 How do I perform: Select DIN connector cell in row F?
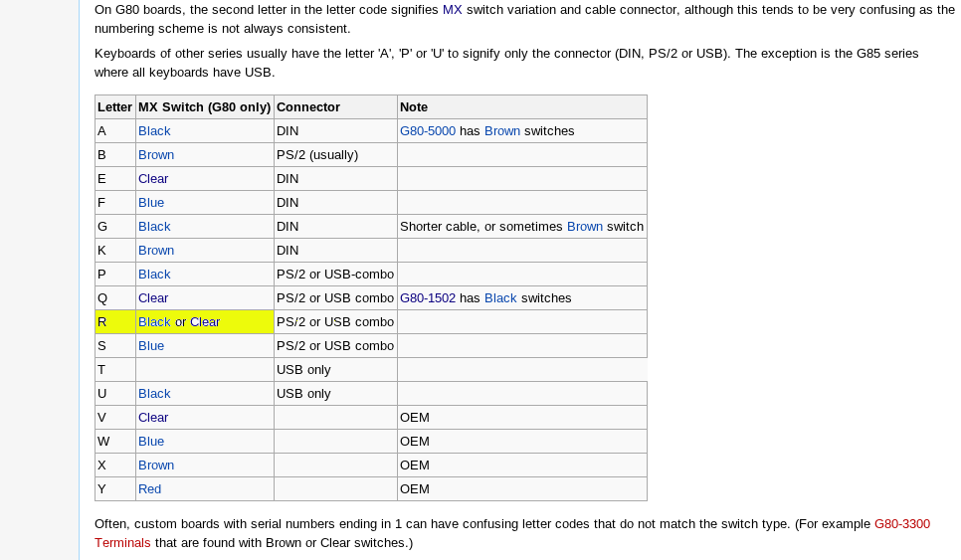click(336, 203)
